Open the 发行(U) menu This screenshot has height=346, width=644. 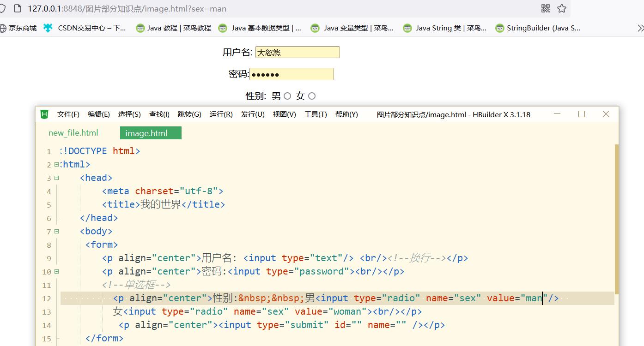coord(253,114)
